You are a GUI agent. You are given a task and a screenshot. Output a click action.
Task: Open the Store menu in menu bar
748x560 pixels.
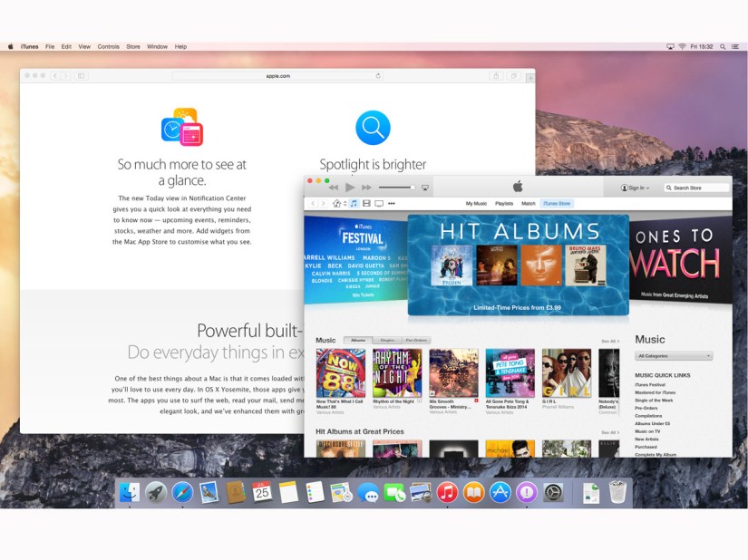click(133, 47)
